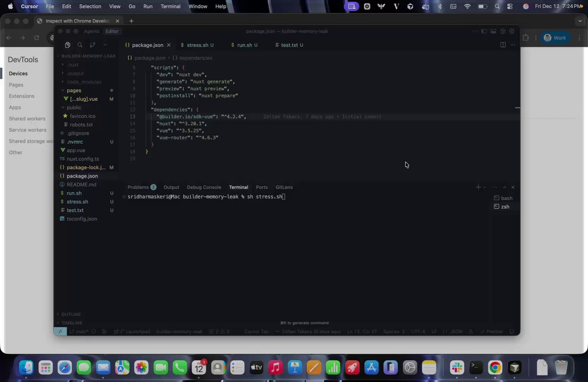Show errors and warnings count in status bar
Image resolution: width=588 pixels, height=382 pixels.
pyautogui.click(x=219, y=331)
